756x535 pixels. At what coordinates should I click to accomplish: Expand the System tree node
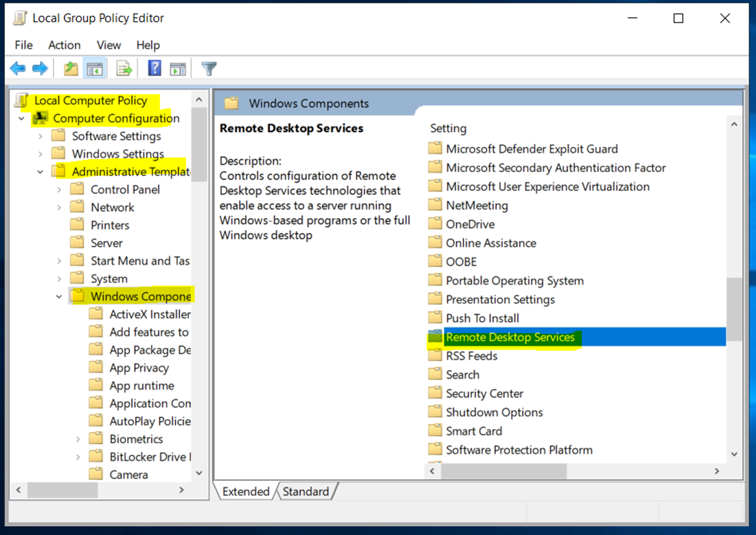59,279
